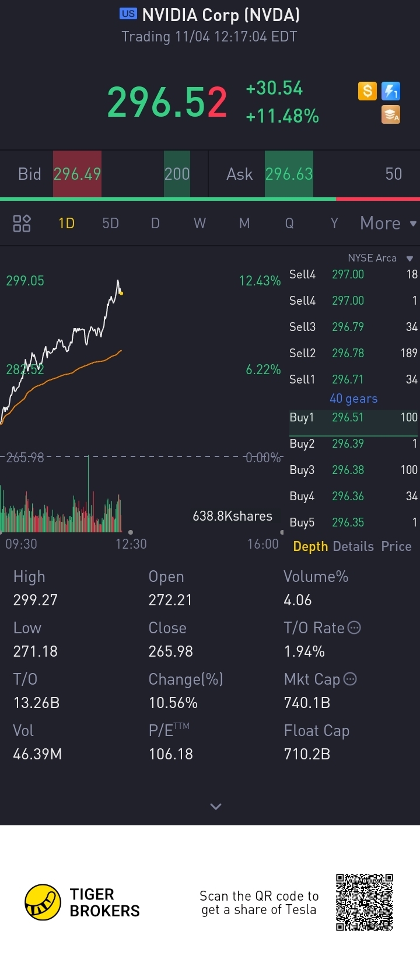Tap the bid/ask ratio bar
Image resolution: width=420 pixels, height=980 pixels.
210,199
